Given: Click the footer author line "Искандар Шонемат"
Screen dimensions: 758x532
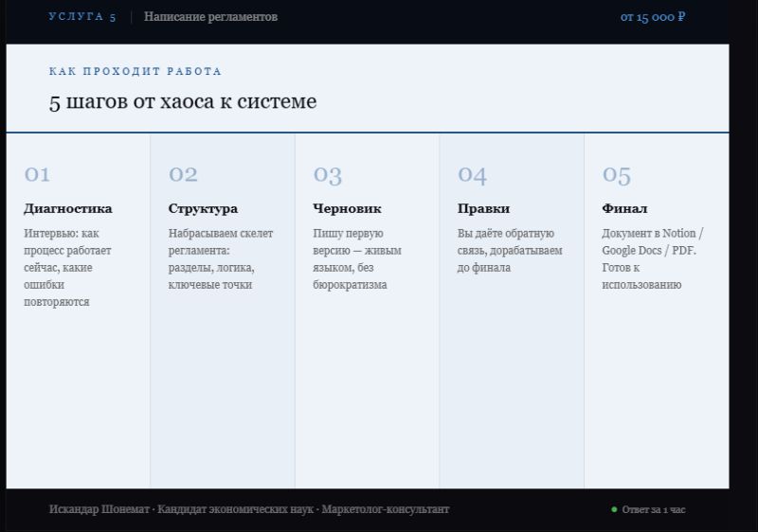Looking at the screenshot, I should pos(249,509).
